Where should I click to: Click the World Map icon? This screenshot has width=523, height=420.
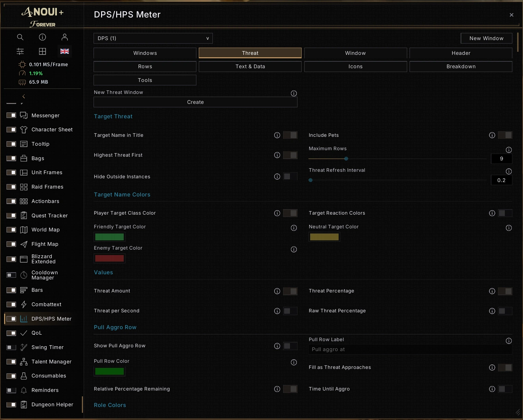24,230
